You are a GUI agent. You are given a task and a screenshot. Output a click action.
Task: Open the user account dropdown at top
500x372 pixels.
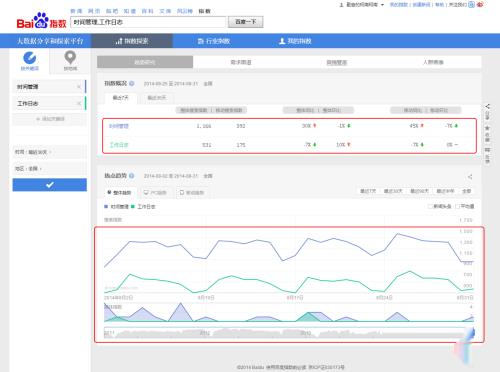coord(362,5)
